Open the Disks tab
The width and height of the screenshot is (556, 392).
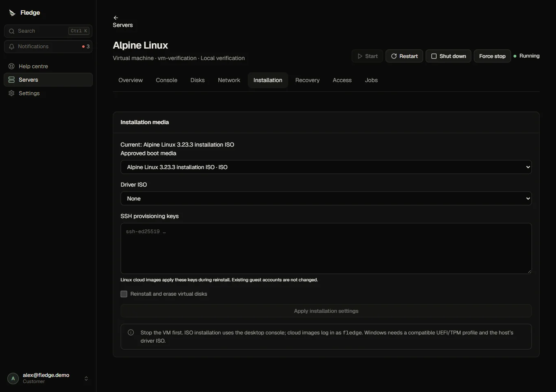coord(197,80)
